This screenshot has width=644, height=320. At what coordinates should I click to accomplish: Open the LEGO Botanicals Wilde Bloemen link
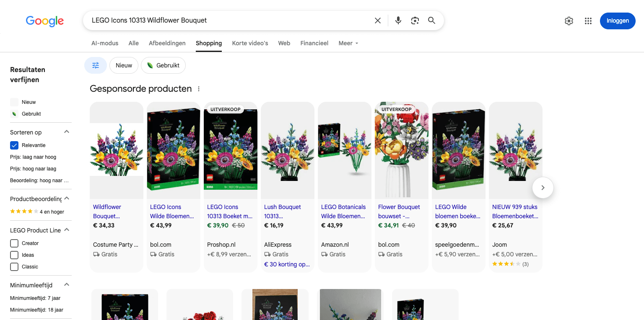coord(343,212)
